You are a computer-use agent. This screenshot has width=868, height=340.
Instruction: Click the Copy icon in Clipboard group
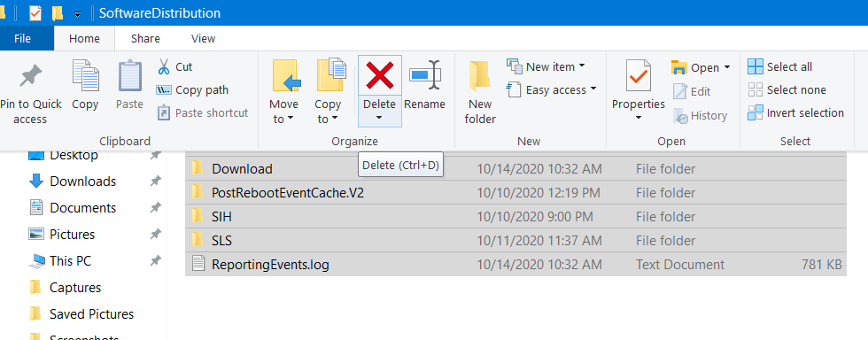click(85, 76)
